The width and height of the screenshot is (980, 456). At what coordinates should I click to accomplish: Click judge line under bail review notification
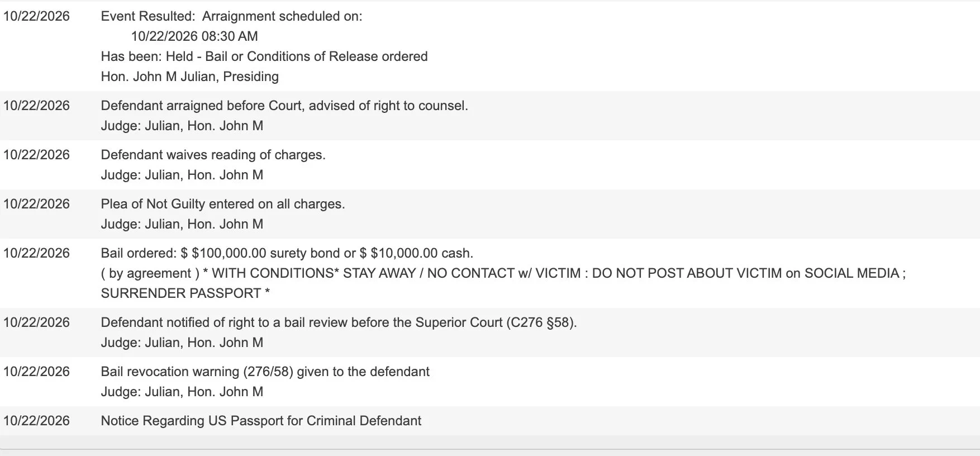pyautogui.click(x=182, y=343)
